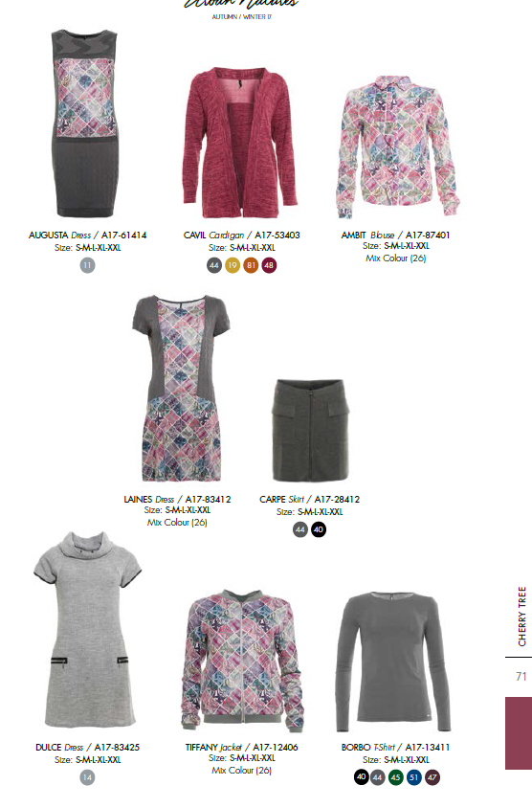Open the AMBIT blouse product image
Screen dimensions: 532x808
(x=397, y=146)
